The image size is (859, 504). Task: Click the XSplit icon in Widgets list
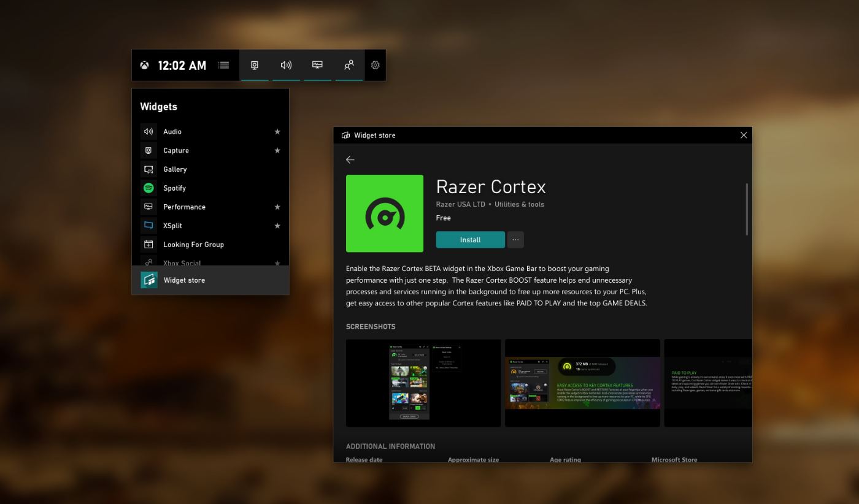pos(148,226)
